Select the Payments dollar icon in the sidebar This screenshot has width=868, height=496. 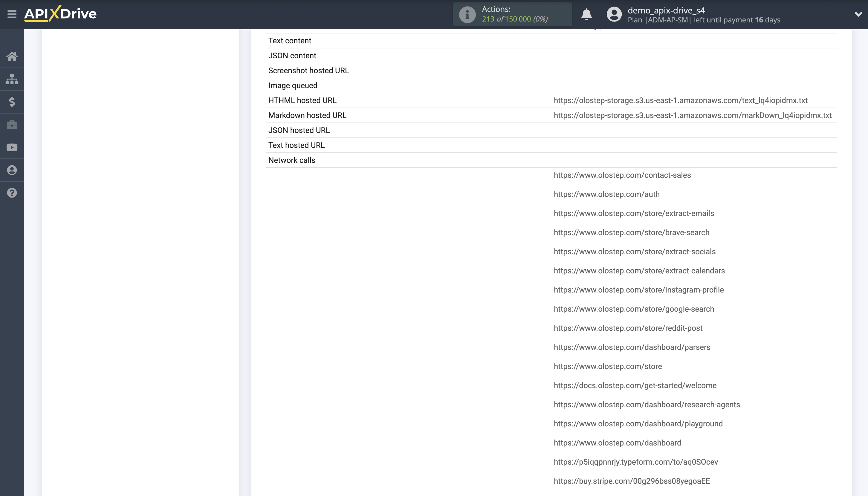click(12, 102)
